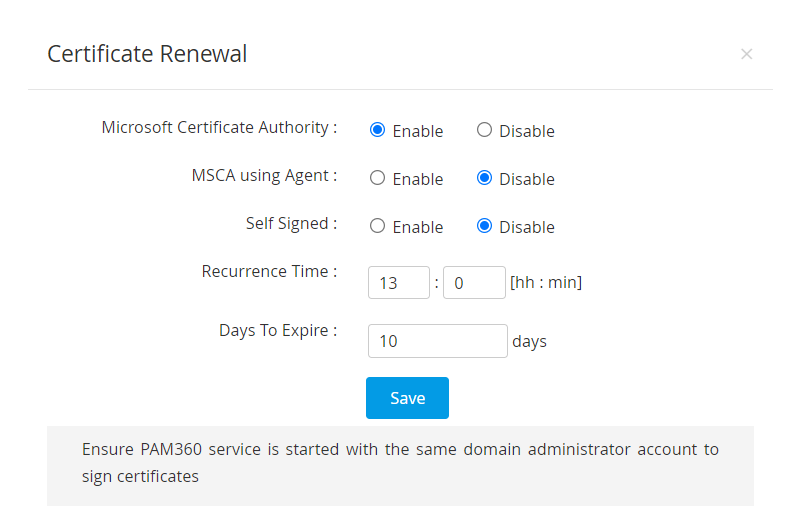Click the days unit text
Screen dimensions: 804x529
point(529,342)
